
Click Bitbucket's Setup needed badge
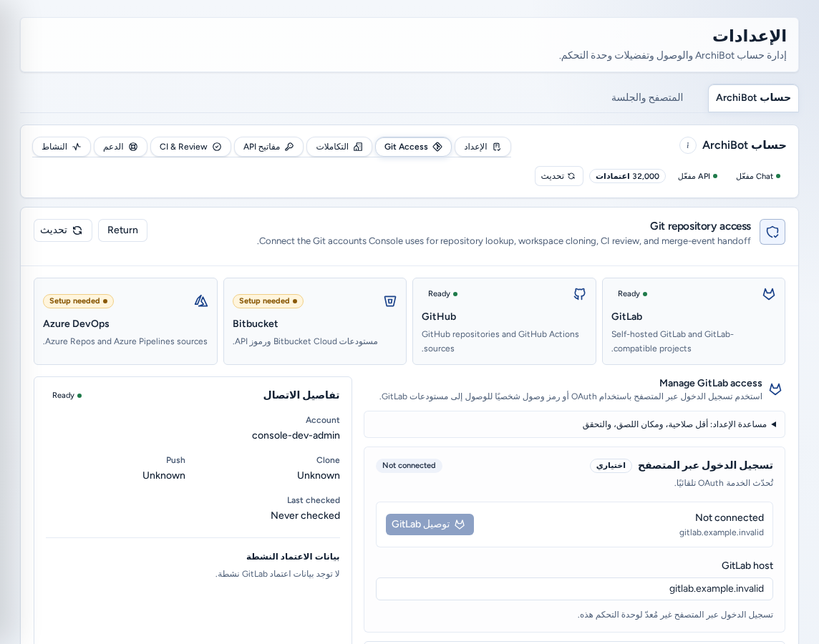(x=268, y=301)
